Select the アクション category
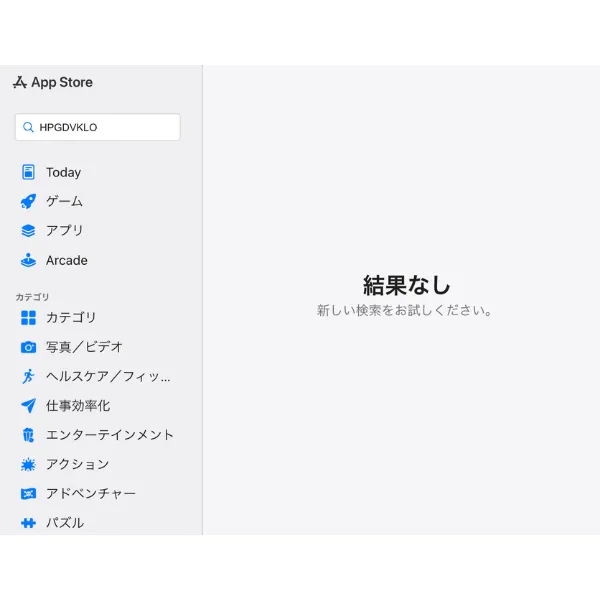 (77, 465)
